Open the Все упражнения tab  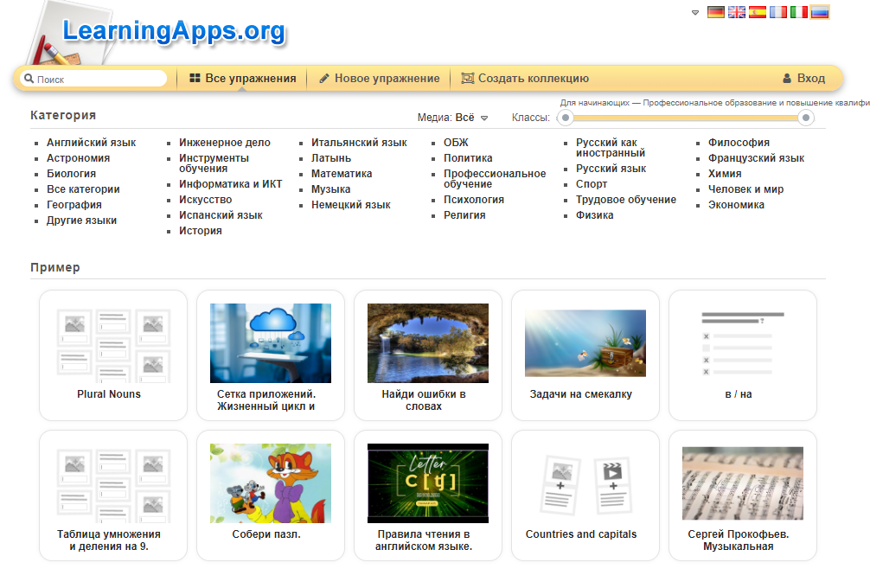click(x=242, y=78)
